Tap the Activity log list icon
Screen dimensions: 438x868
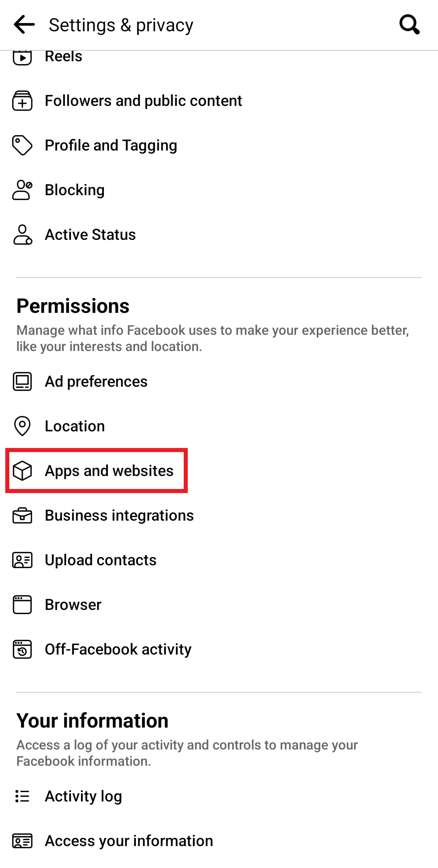(22, 796)
